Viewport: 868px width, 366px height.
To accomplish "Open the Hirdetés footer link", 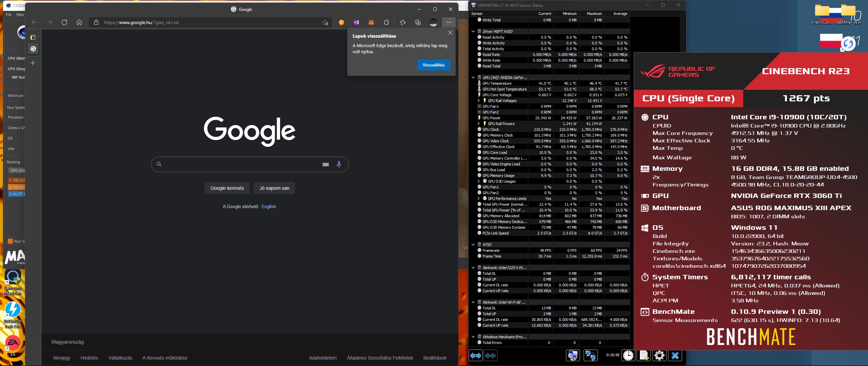I will pyautogui.click(x=89, y=358).
